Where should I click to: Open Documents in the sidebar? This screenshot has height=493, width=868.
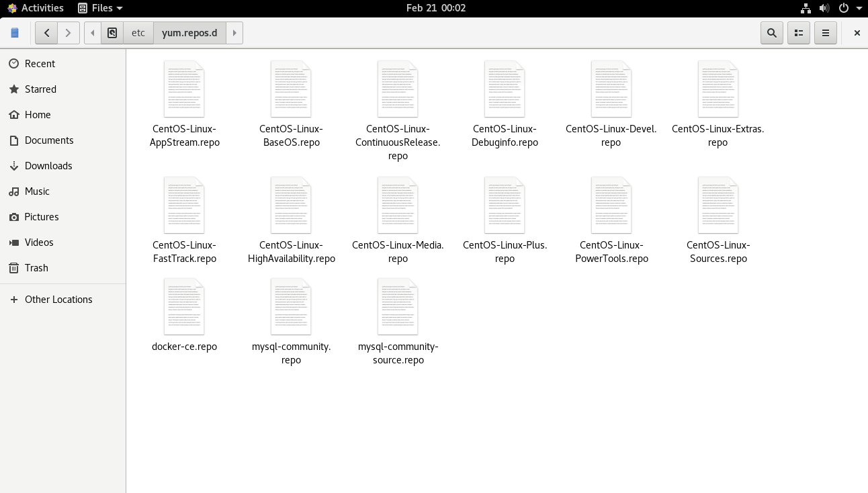tap(63, 140)
